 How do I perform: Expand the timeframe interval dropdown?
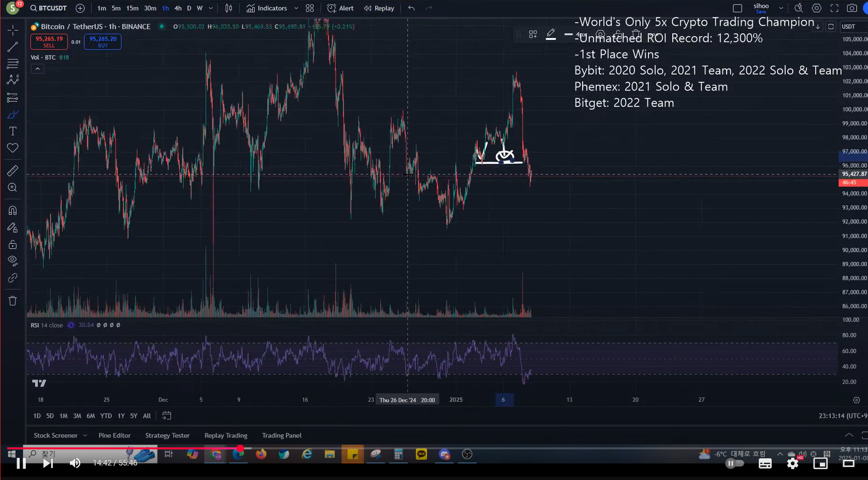click(211, 8)
